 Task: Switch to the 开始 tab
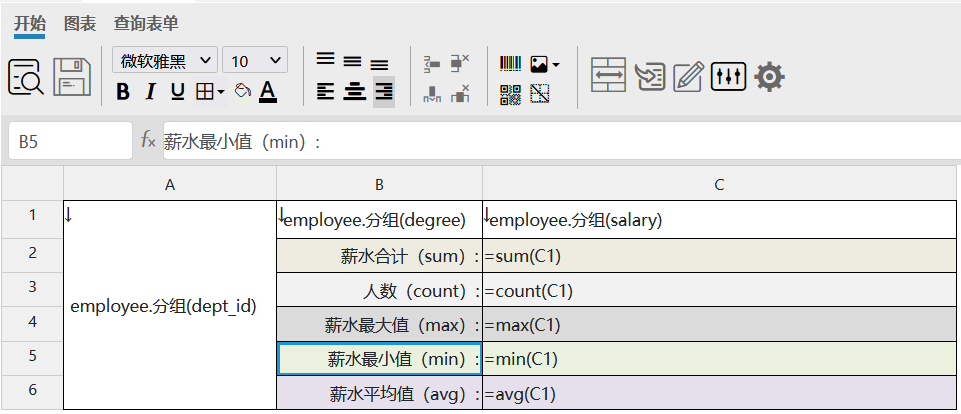tap(29, 24)
